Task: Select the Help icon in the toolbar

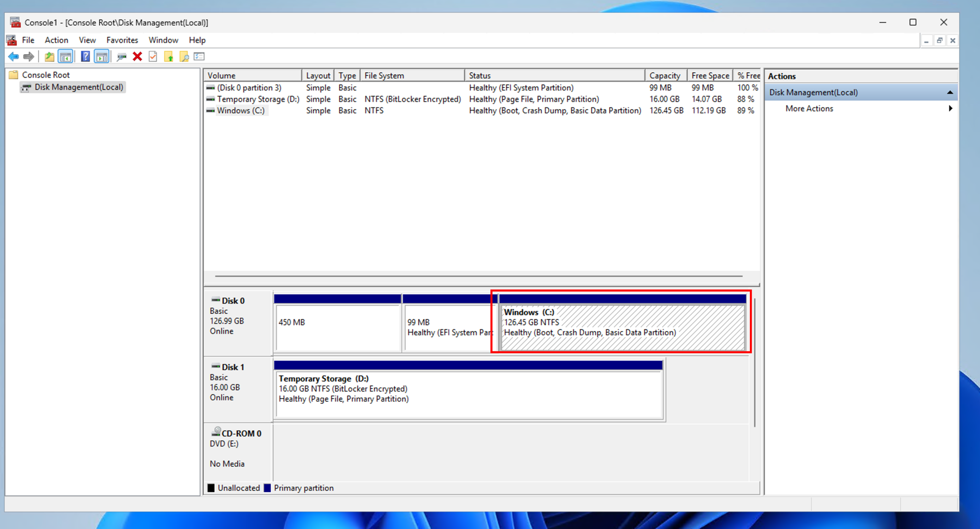Action: coord(85,56)
